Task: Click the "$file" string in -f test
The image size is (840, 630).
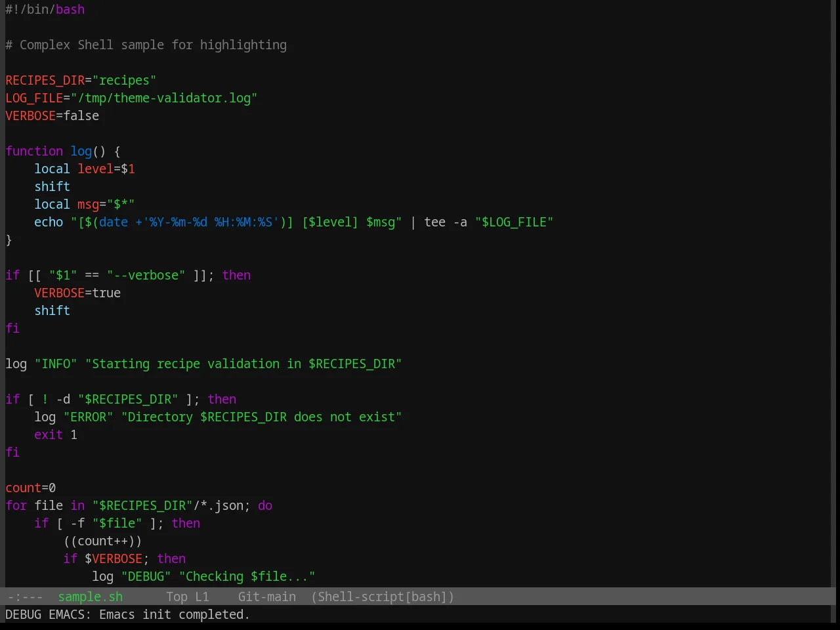Action: pyautogui.click(x=117, y=523)
